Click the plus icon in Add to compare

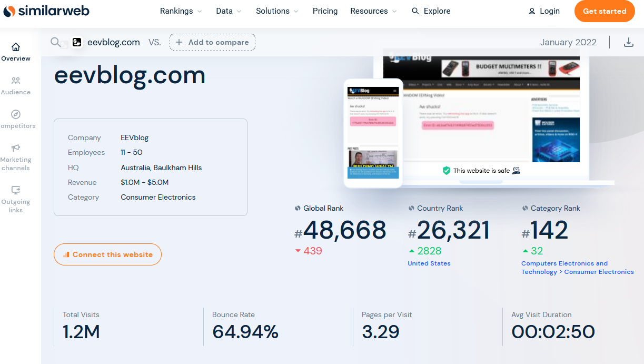179,42
